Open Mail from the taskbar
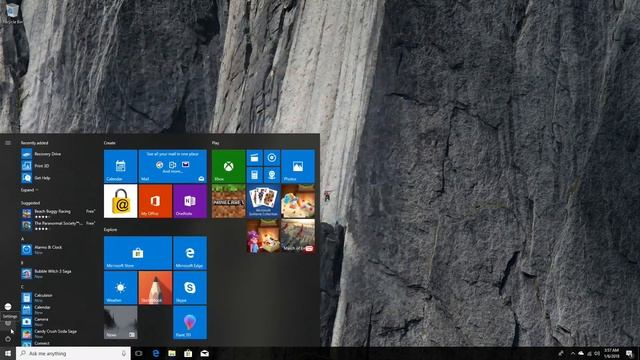 204,353
